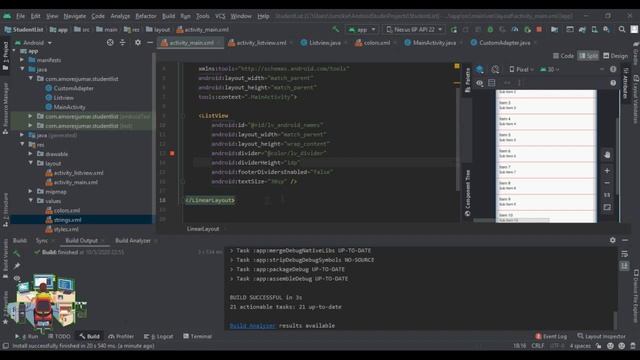
Task: Switch editor to Design view mode
Action: [616, 56]
